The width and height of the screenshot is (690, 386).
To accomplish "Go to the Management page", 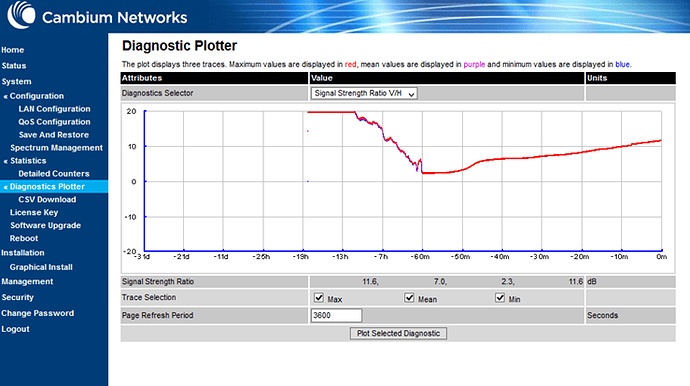I will coord(27,282).
